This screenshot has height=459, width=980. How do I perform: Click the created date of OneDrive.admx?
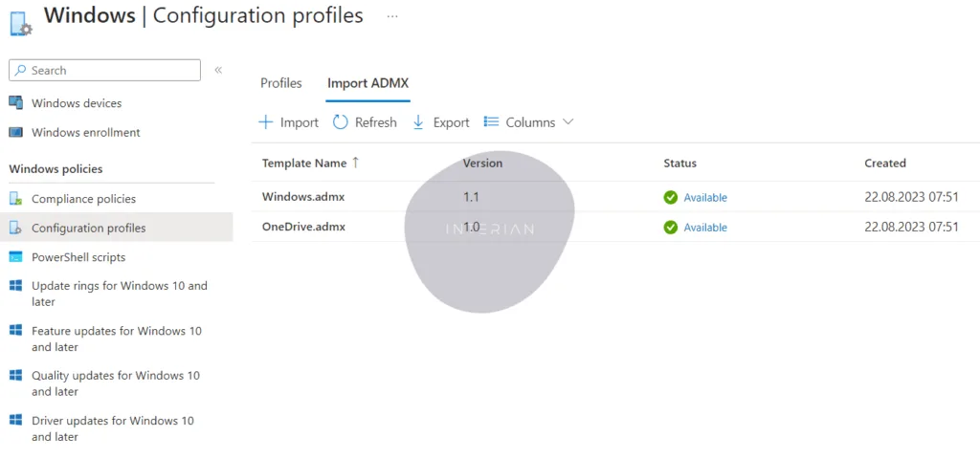click(911, 228)
